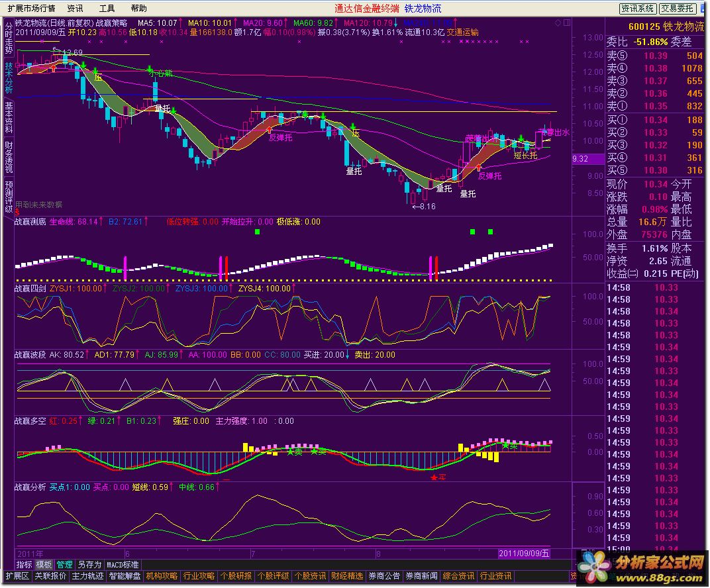Screen dimensions: 710x588
Task: Select the 指标 tab
Action: pyautogui.click(x=24, y=565)
